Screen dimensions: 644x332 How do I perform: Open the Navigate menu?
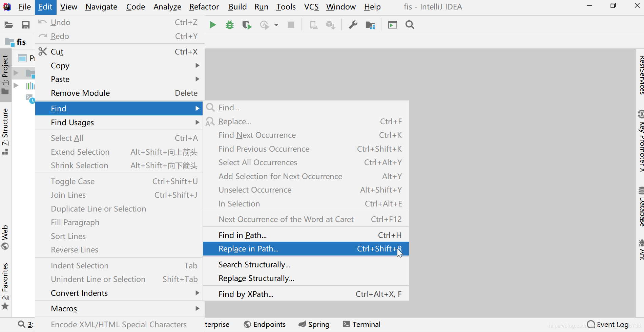(101, 7)
